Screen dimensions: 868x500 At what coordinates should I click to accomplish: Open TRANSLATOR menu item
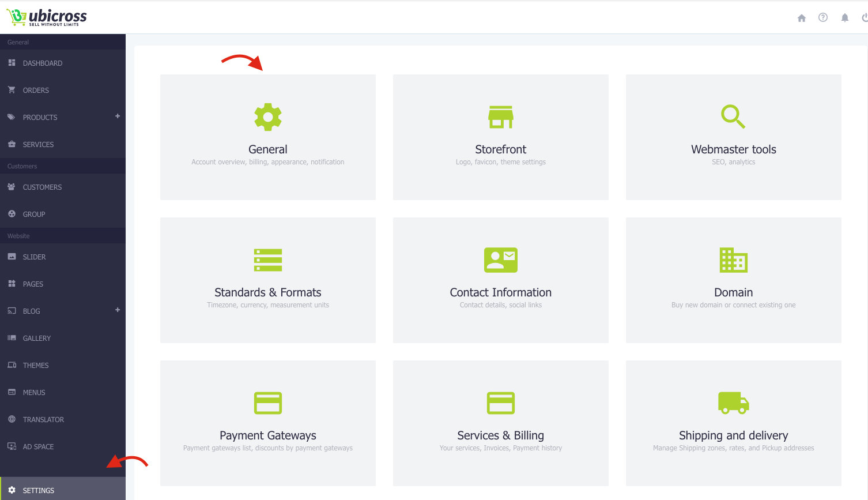43,420
